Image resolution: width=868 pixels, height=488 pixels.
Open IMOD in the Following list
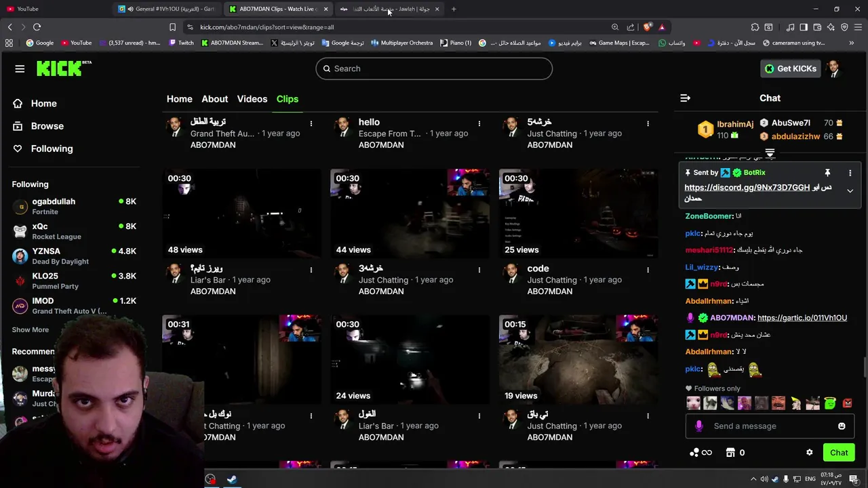tap(75, 306)
